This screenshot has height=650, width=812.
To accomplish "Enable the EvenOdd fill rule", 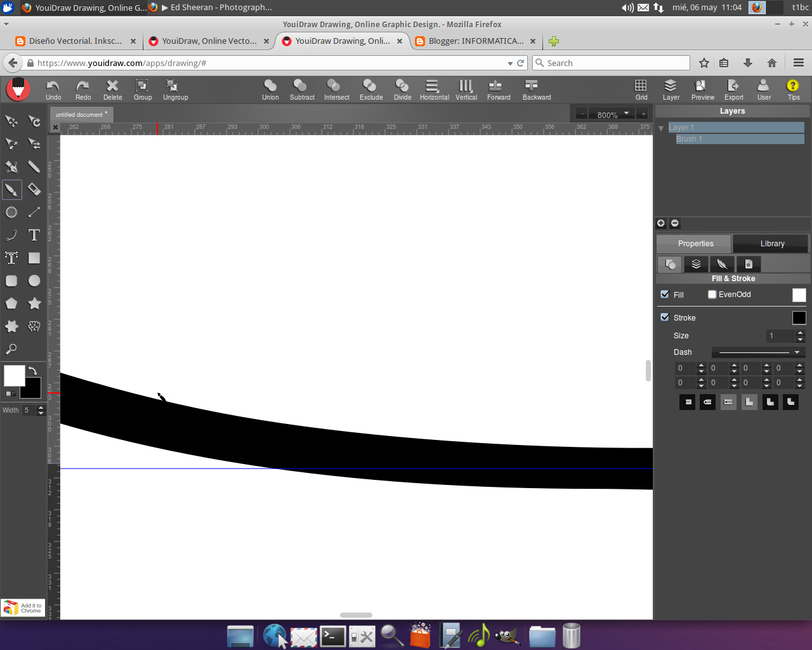I will click(x=712, y=295).
